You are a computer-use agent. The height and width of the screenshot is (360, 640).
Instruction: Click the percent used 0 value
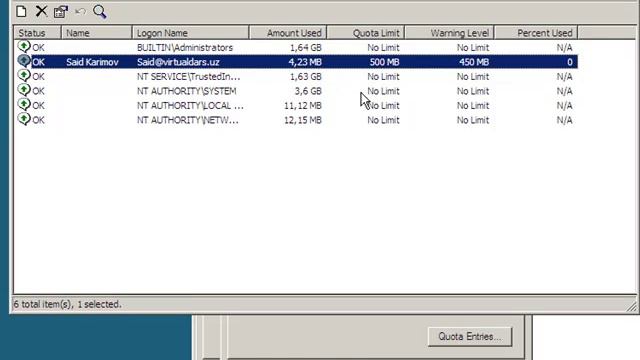(570, 62)
